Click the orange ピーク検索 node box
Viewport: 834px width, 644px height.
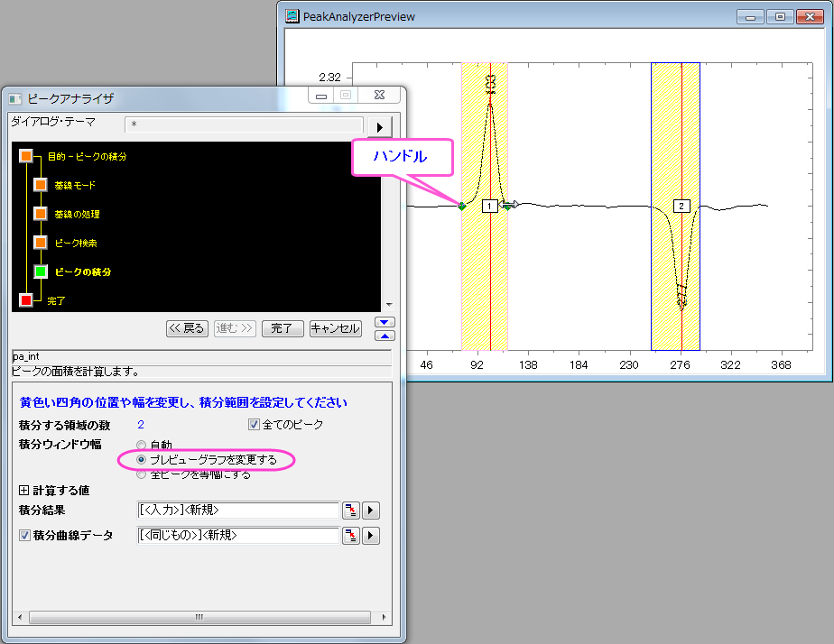point(41,243)
